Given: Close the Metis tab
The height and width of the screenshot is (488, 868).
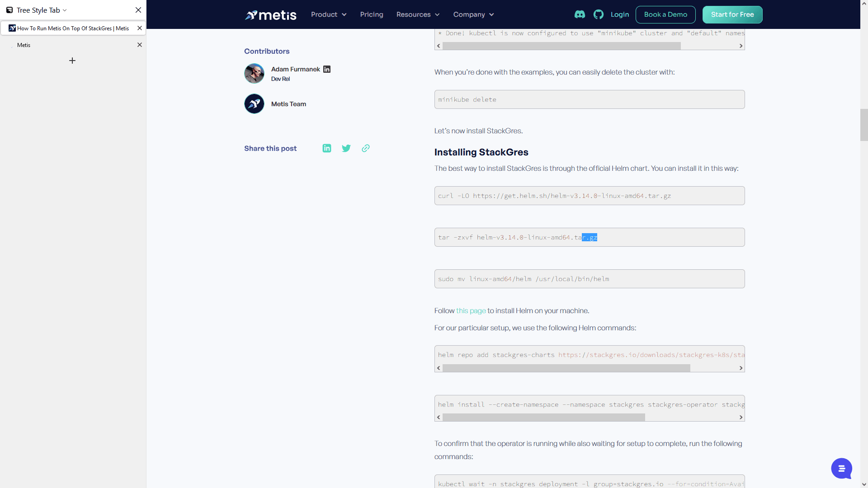Looking at the screenshot, I should [140, 45].
